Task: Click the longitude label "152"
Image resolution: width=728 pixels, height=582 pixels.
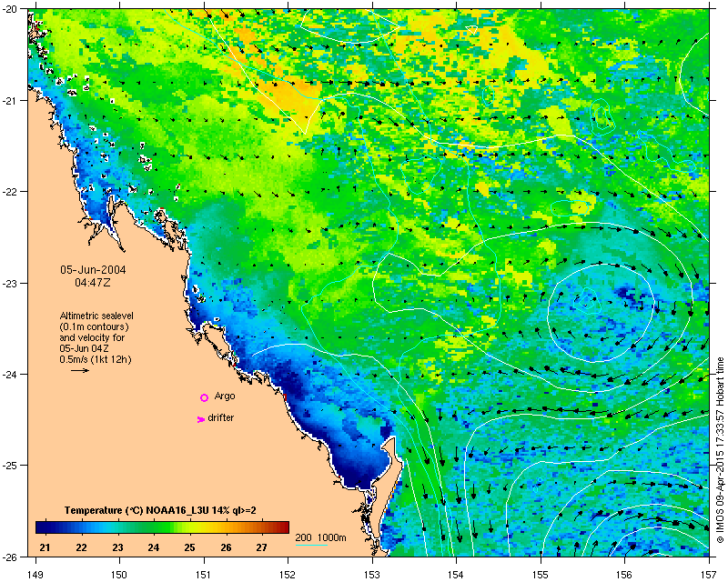Action: coord(288,575)
